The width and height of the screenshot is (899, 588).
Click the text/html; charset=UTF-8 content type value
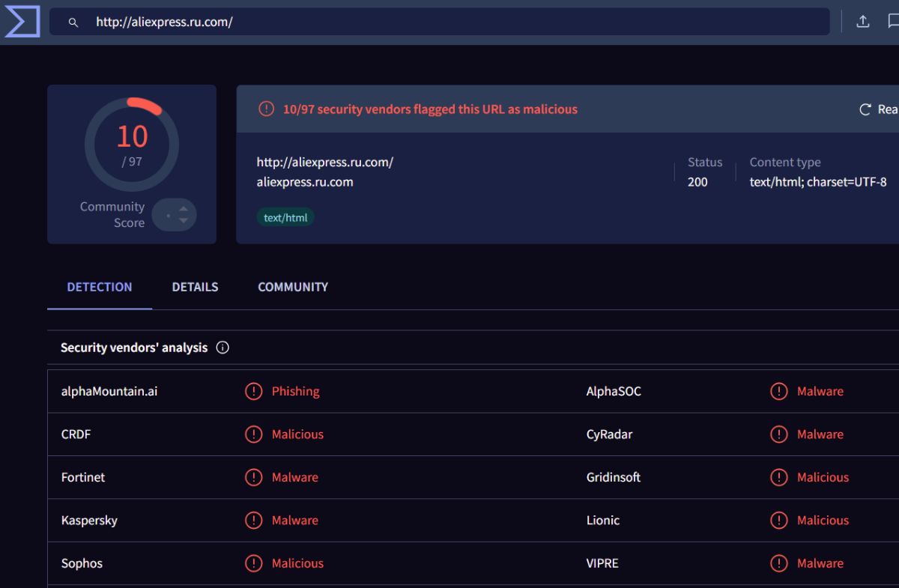click(818, 182)
